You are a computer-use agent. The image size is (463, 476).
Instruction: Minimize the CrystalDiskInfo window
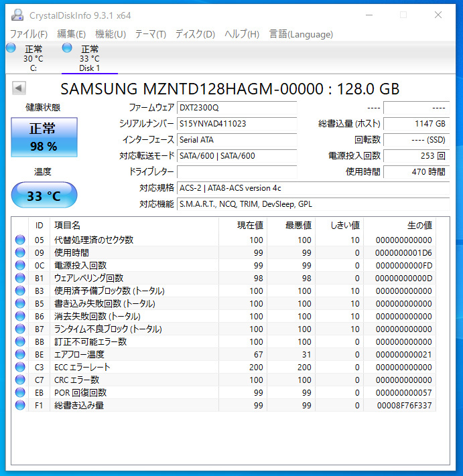[369, 15]
